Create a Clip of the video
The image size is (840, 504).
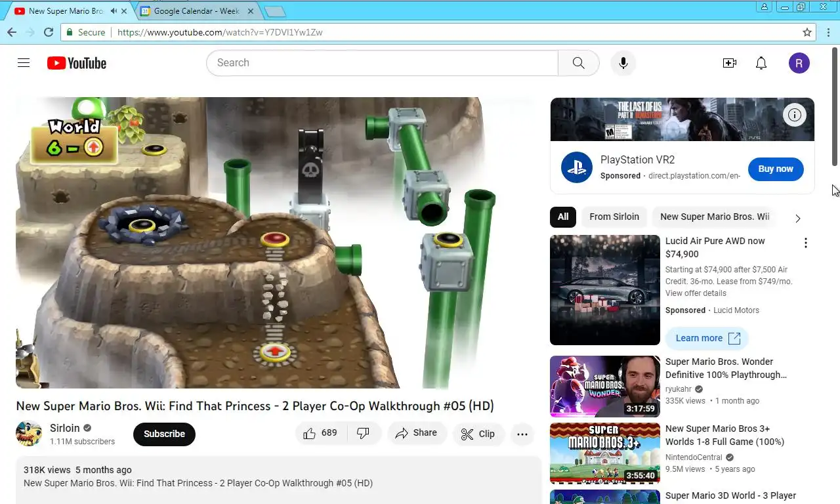(478, 434)
